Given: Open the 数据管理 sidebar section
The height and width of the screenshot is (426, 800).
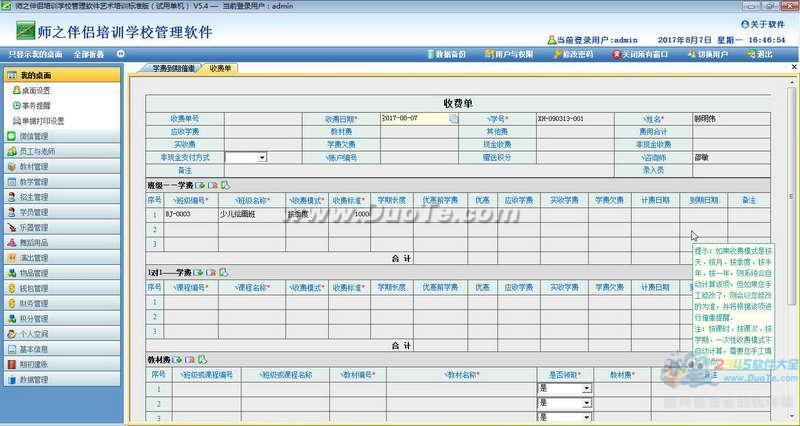Looking at the screenshot, I should (62, 380).
